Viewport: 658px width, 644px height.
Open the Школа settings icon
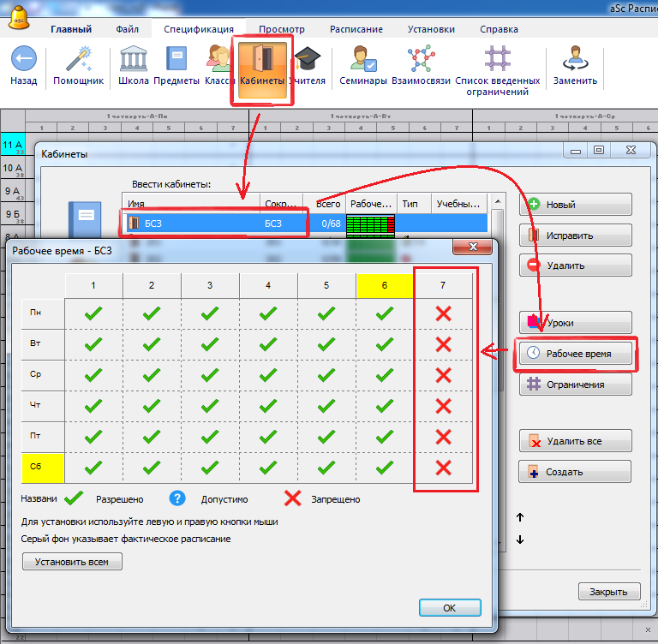pos(133,60)
